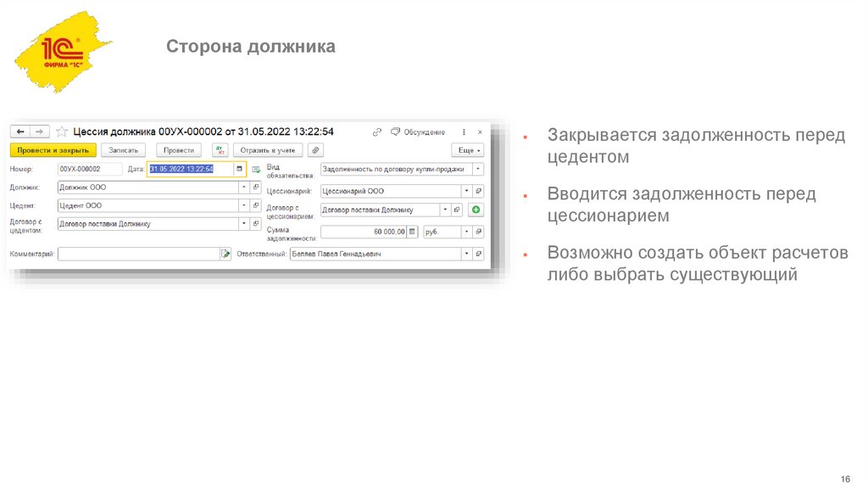The image size is (868, 487).
Task: Click the Договор с цедентом field
Action: coord(147,224)
